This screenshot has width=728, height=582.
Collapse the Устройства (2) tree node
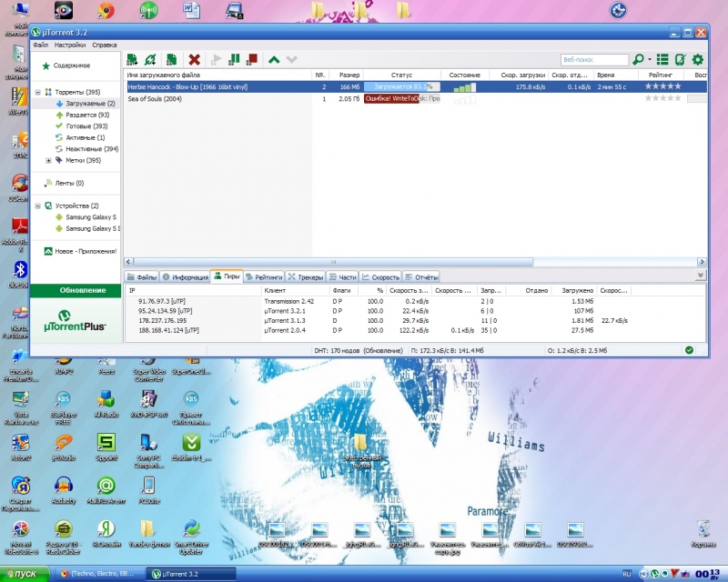(x=37, y=206)
